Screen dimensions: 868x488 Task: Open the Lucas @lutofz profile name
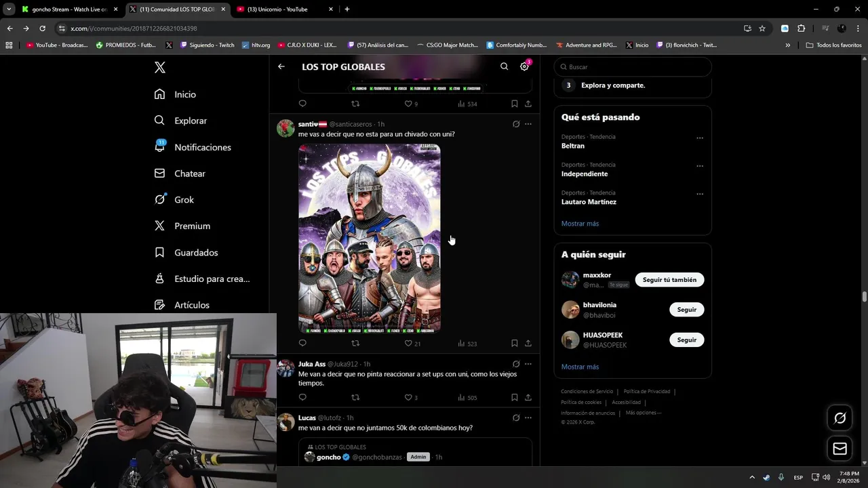(x=307, y=418)
